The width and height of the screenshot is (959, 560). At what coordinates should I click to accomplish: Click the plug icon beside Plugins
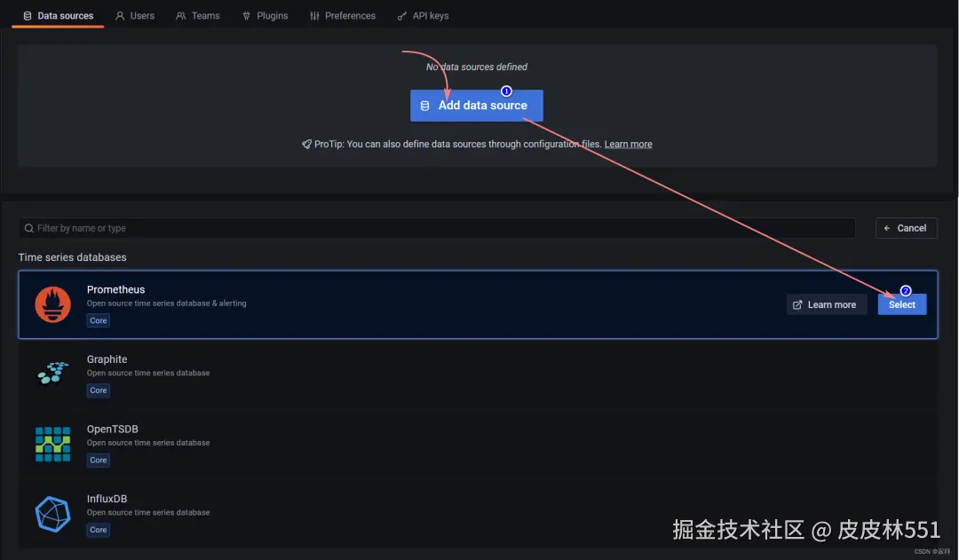(247, 16)
